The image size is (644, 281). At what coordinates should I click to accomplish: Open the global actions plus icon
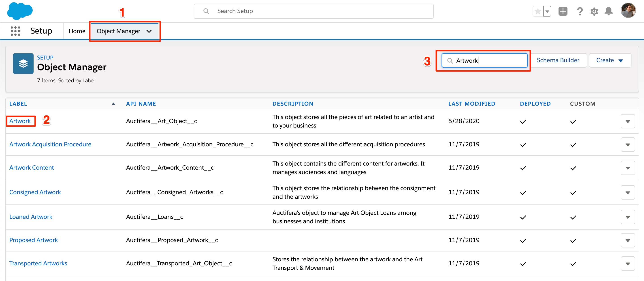click(x=563, y=11)
